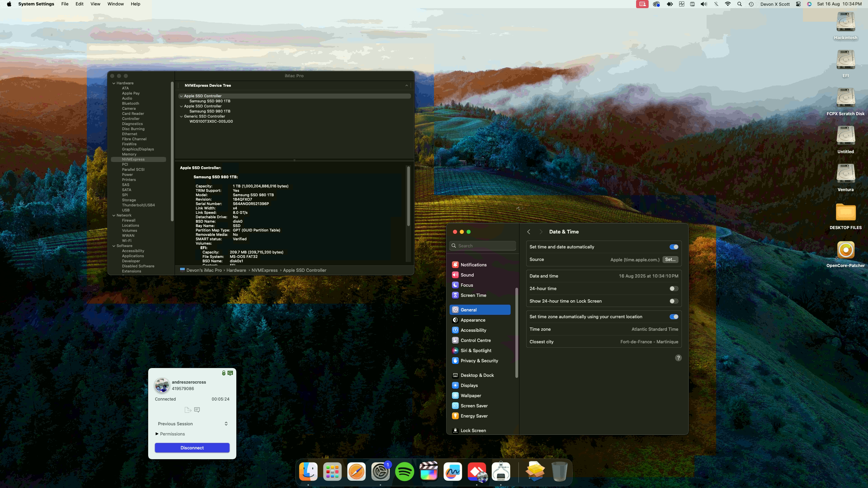Click the green lock security icon in AnyDesk

tap(223, 373)
